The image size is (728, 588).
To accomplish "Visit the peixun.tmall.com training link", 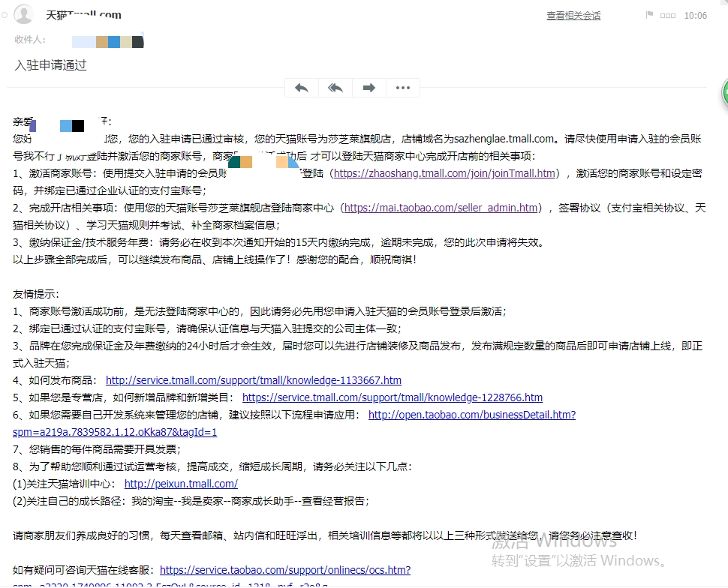I will (x=181, y=484).
